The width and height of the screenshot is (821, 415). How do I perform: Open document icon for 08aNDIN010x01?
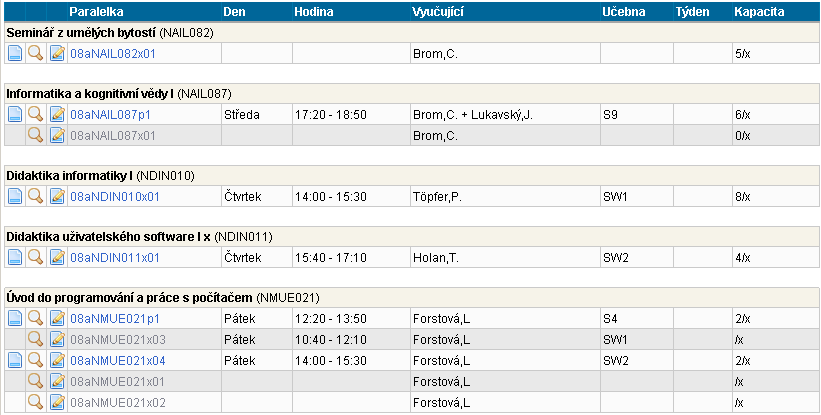click(x=14, y=196)
